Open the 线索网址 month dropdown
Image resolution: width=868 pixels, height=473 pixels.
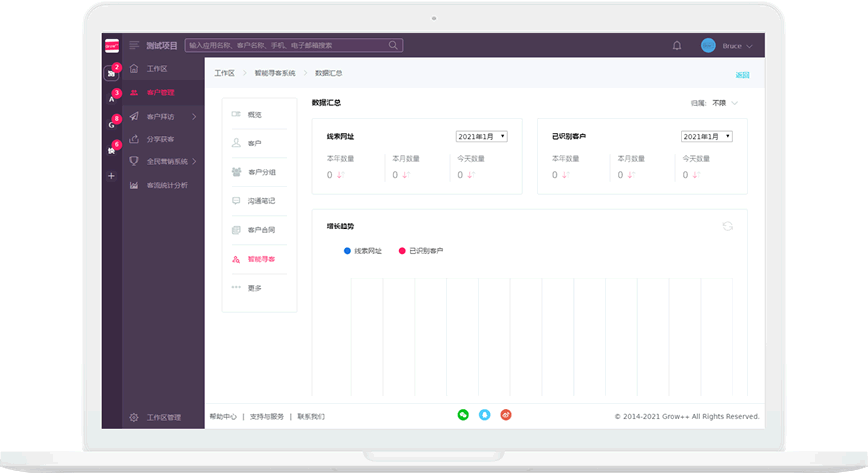[481, 136]
